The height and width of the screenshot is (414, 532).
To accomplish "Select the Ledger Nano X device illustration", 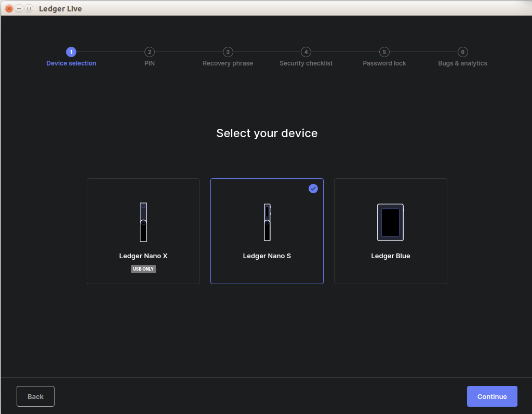I will [x=143, y=222].
